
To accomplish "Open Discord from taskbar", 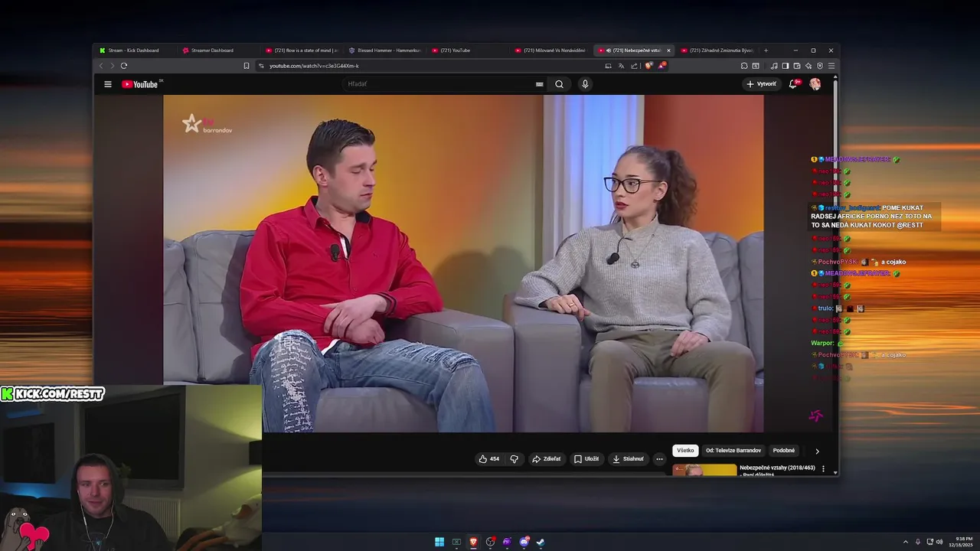I will coord(524,542).
